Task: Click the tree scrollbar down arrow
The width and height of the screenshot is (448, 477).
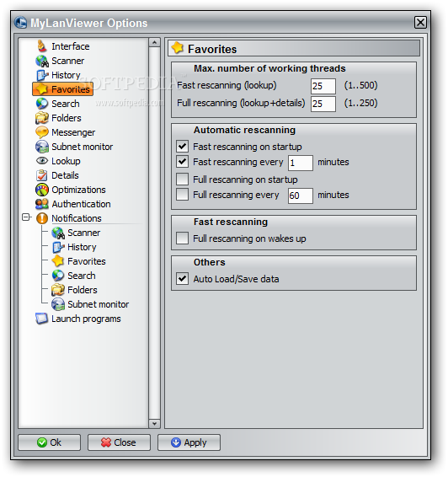Action: coord(154,423)
